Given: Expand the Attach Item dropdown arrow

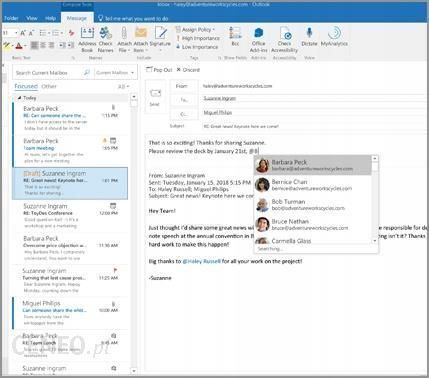Looking at the screenshot, I should click(x=146, y=50).
